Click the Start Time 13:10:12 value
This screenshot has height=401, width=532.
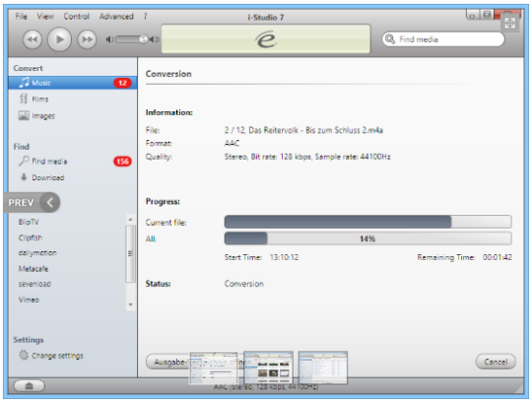[285, 257]
